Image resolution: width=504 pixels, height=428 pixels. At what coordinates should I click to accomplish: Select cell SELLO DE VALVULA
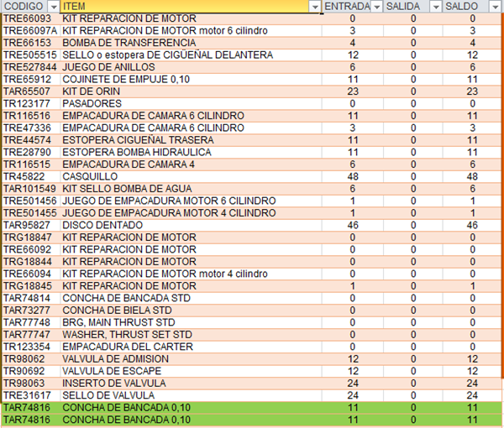pos(191,395)
